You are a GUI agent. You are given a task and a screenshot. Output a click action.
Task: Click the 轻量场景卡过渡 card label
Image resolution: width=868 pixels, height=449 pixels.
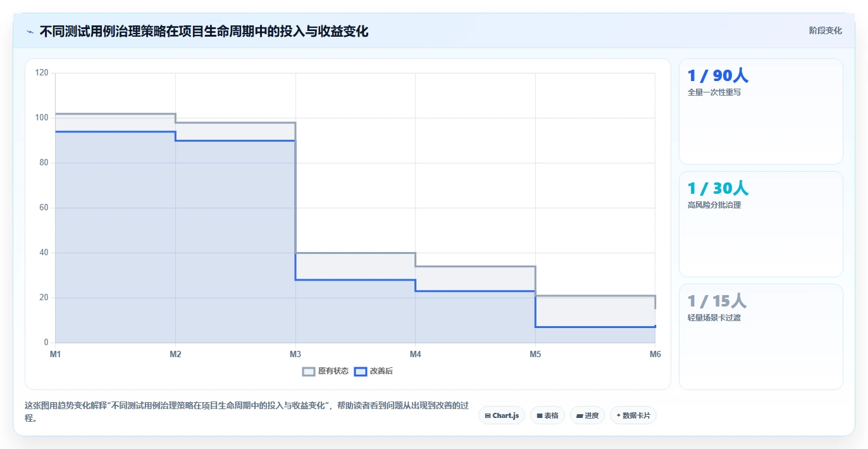pyautogui.click(x=714, y=318)
